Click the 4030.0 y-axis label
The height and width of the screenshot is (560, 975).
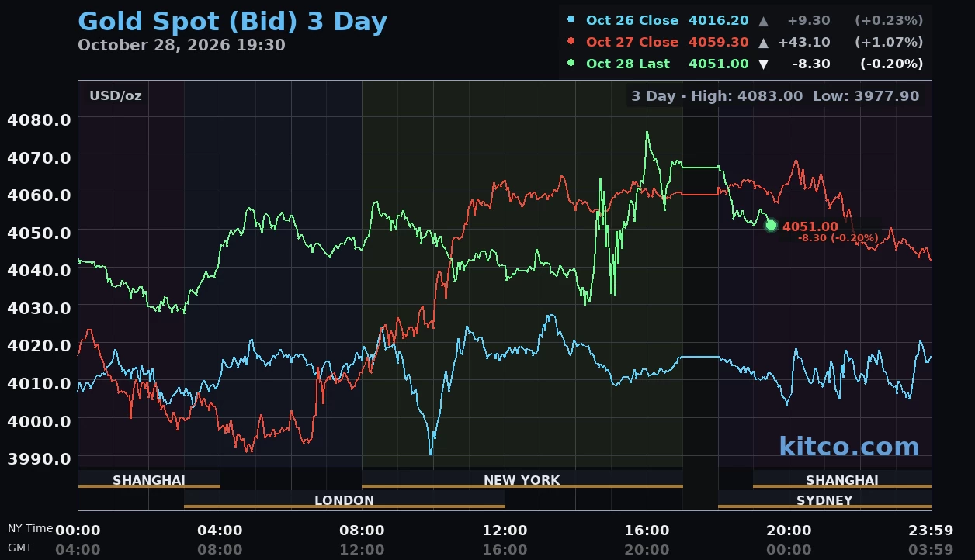pyautogui.click(x=39, y=308)
